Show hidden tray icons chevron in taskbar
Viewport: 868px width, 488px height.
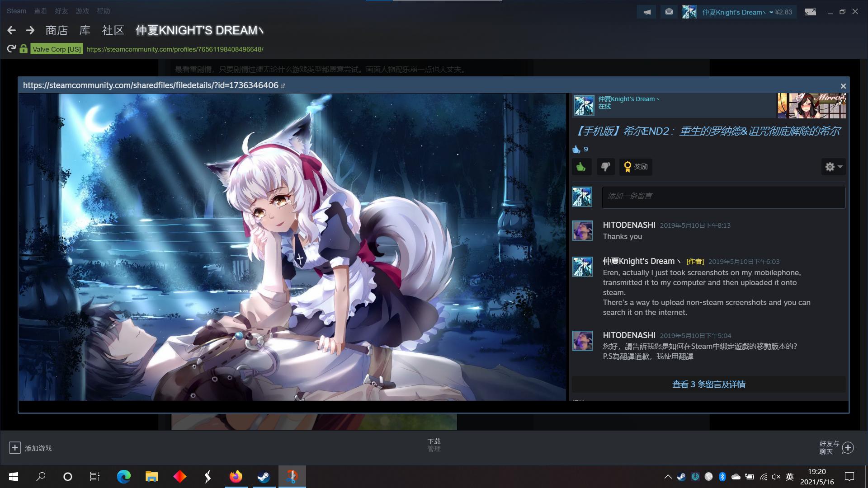(668, 477)
